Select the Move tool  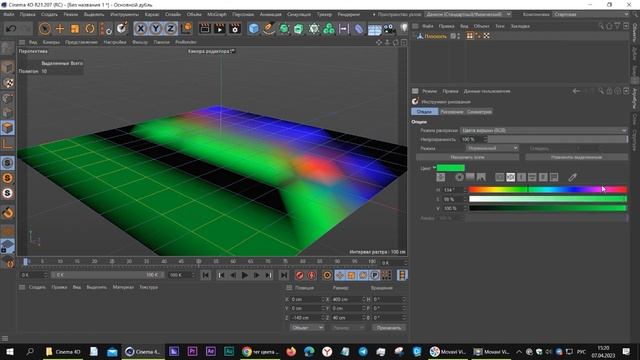60,29
